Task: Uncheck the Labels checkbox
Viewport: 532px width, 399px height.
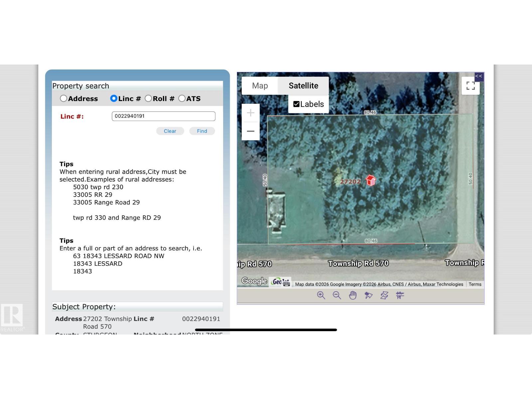Action: point(296,104)
